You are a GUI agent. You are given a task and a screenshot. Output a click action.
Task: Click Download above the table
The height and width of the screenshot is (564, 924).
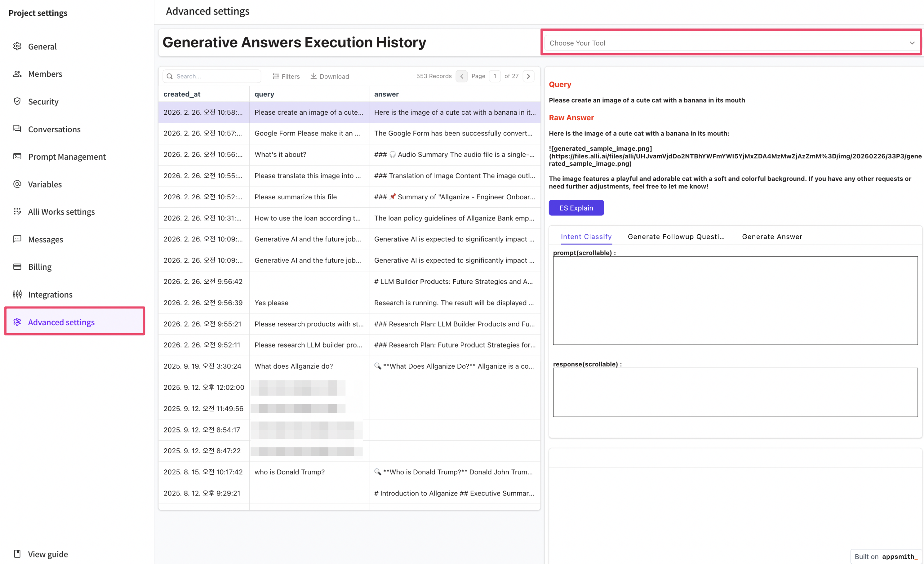pos(330,76)
